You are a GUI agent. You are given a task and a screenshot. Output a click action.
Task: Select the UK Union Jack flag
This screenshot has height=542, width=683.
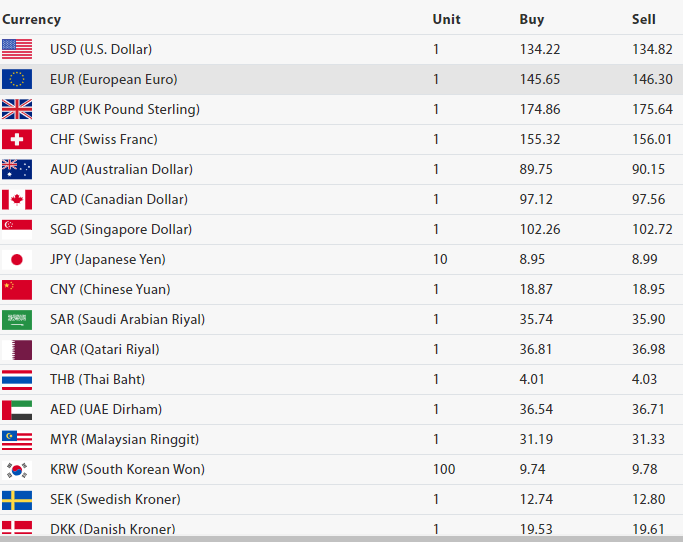pyautogui.click(x=17, y=109)
